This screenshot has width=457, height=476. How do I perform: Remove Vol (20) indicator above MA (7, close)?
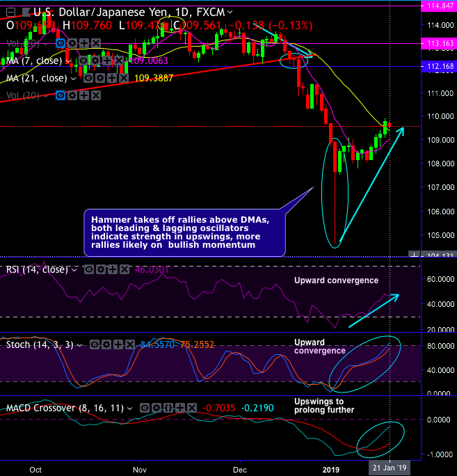click(x=96, y=43)
